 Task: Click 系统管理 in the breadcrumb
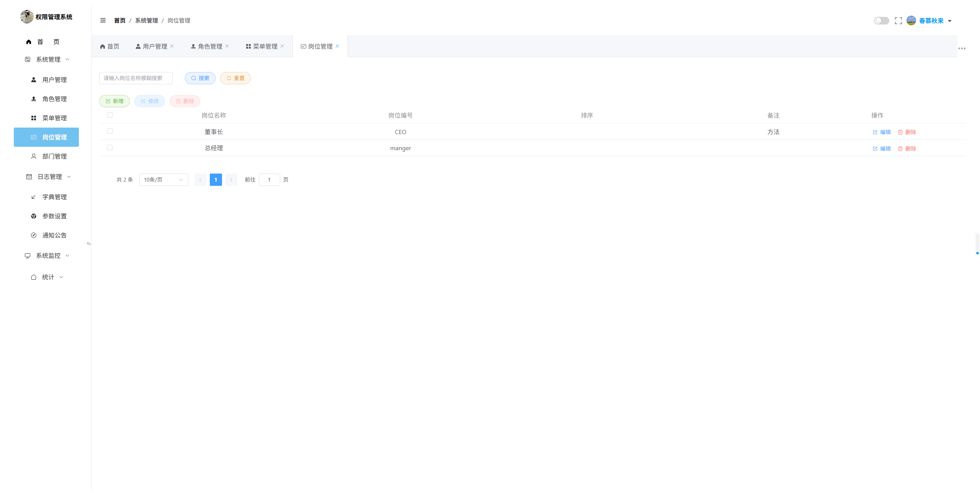147,21
